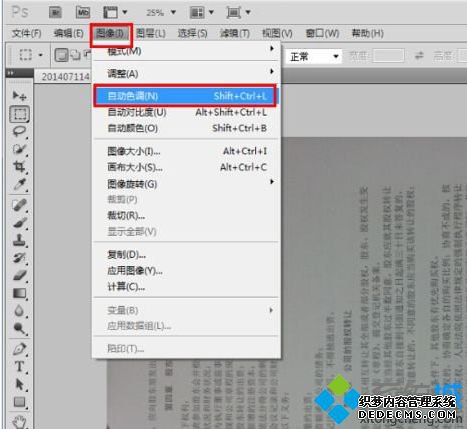The height and width of the screenshot is (429, 467).
Task: Choose 应用图像(Y)... menu item
Action: [187, 271]
